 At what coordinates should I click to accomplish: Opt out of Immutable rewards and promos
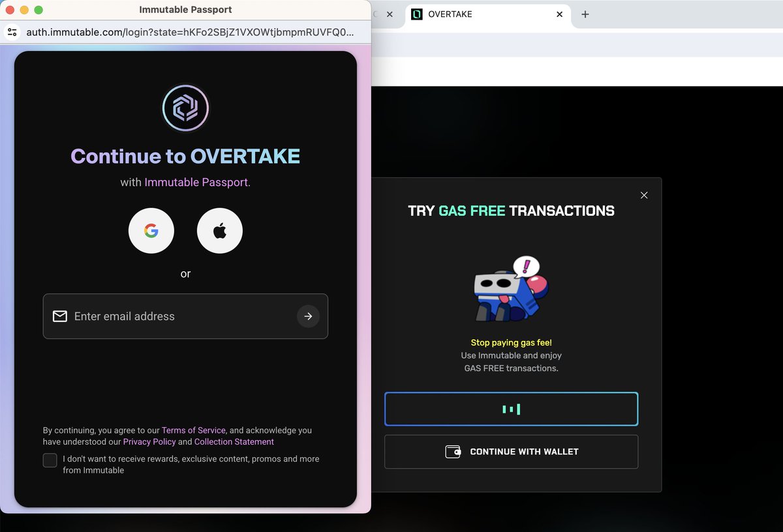coord(50,460)
